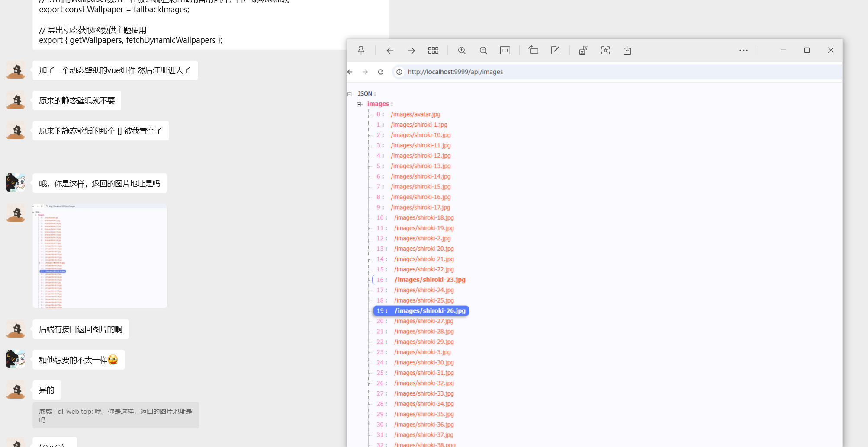Screen dimensions: 868x447
Task: Rotate the image using rotate icon
Action: click(x=534, y=51)
